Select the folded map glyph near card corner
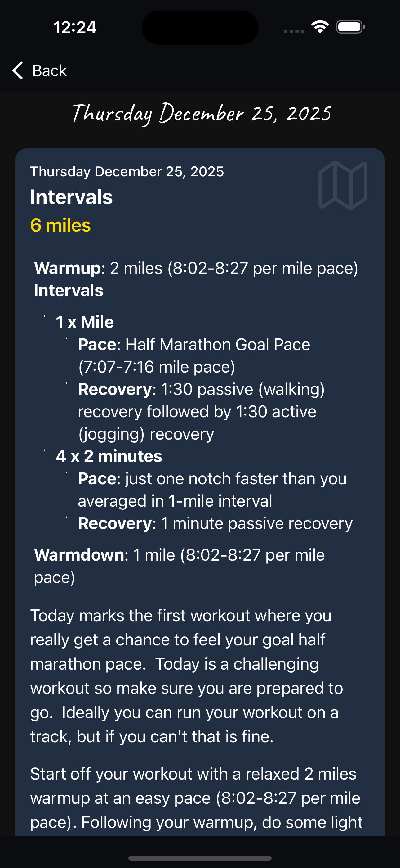This screenshot has height=868, width=400. pyautogui.click(x=342, y=186)
